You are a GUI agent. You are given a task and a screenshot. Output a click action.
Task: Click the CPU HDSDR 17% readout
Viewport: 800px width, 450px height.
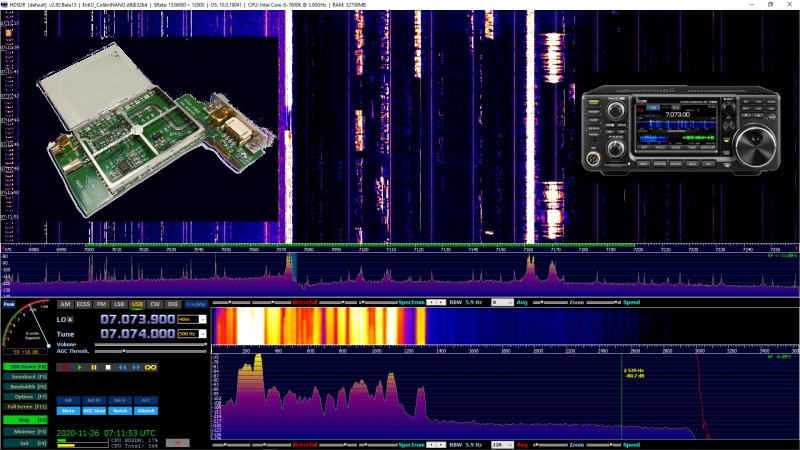click(134, 440)
